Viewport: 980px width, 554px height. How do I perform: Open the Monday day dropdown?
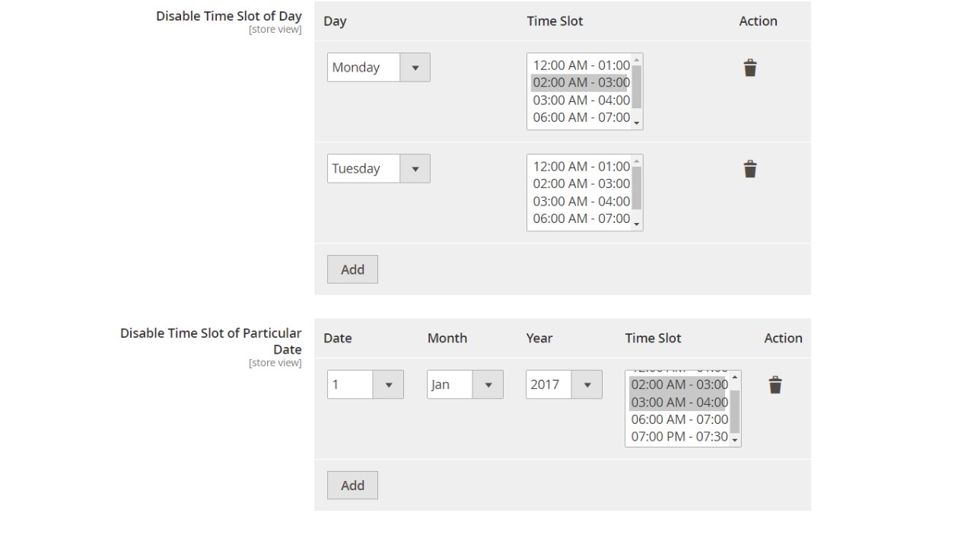(379, 68)
